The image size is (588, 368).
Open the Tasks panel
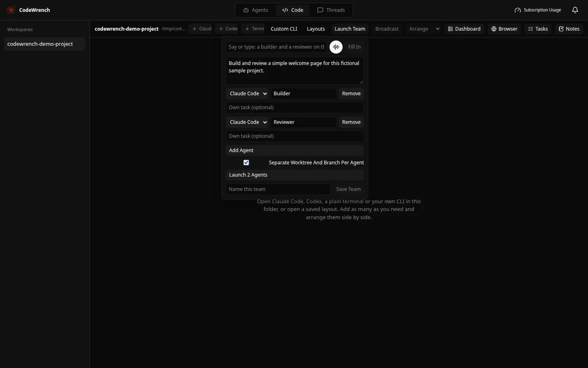(538, 29)
